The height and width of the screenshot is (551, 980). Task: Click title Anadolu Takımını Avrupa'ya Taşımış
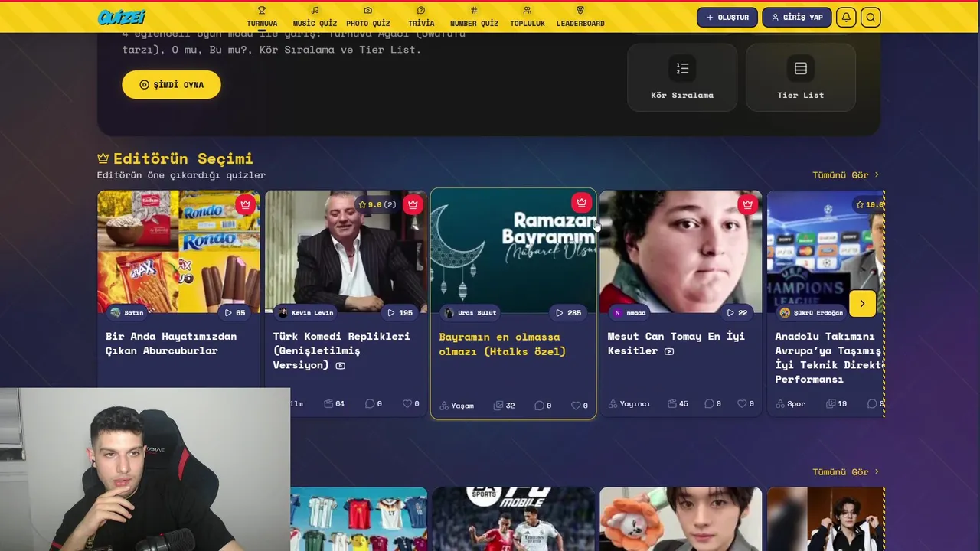tap(829, 357)
